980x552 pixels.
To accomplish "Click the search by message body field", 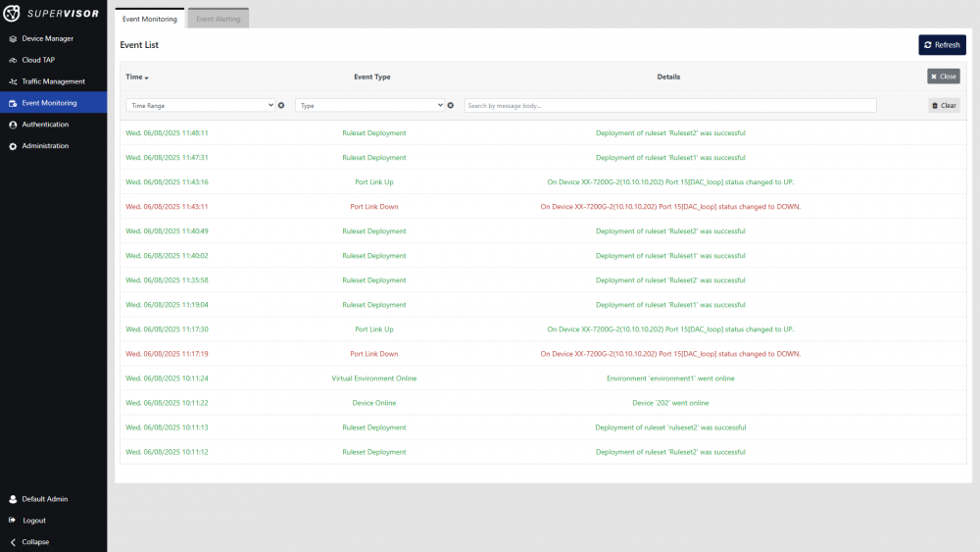I will click(670, 105).
